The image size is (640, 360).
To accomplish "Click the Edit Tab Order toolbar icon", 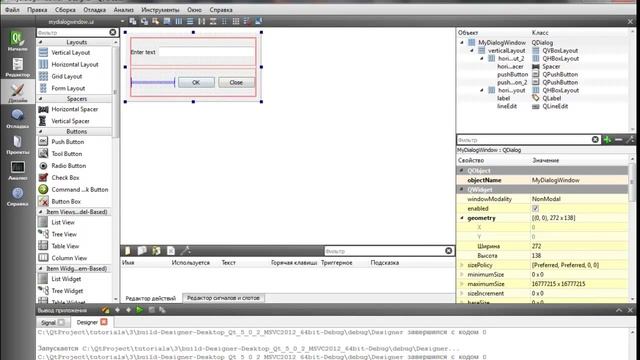I will click(167, 21).
